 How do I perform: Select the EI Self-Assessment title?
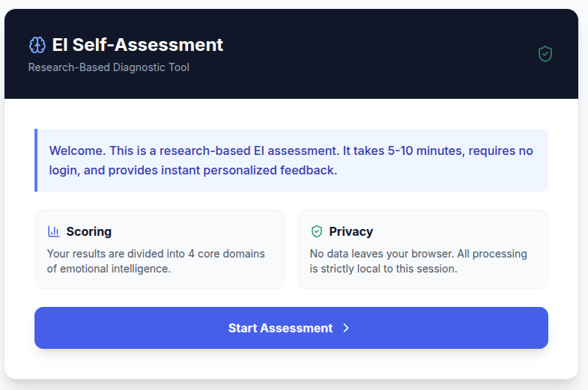point(137,45)
